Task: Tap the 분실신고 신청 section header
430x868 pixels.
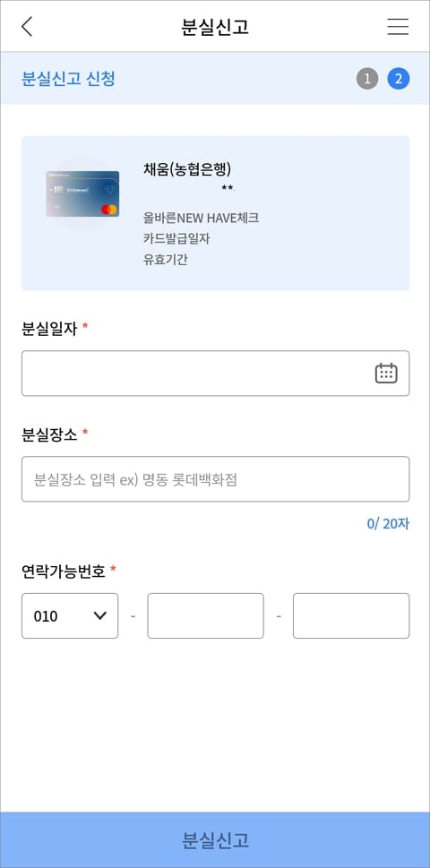Action: click(68, 79)
